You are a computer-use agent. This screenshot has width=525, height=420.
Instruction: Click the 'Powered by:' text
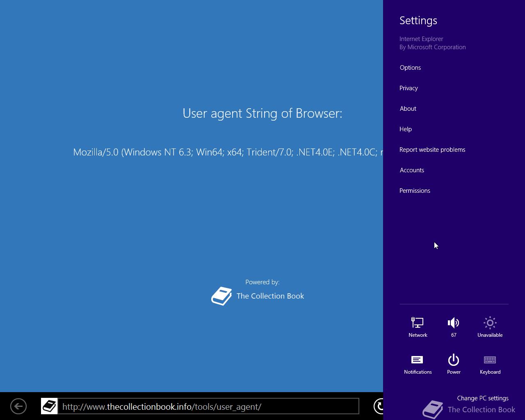[x=262, y=282]
